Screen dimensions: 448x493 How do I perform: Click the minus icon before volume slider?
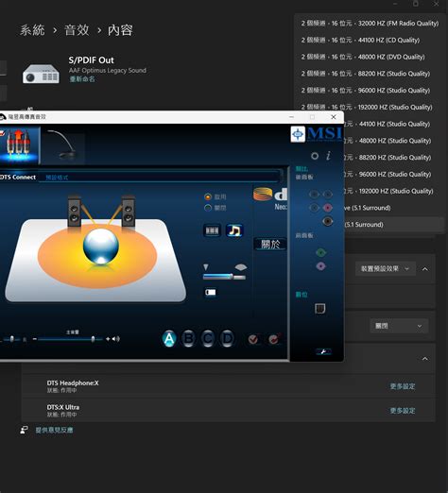[x=35, y=339]
